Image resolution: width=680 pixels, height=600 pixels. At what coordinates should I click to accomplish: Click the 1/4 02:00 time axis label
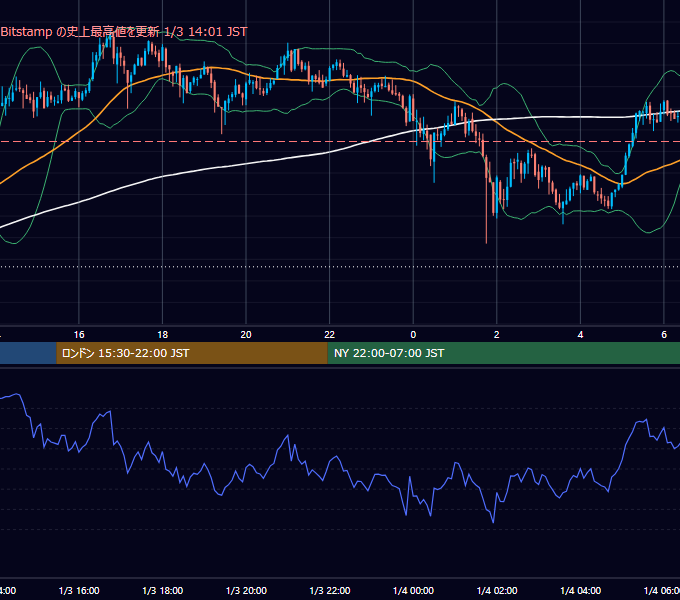(497, 590)
